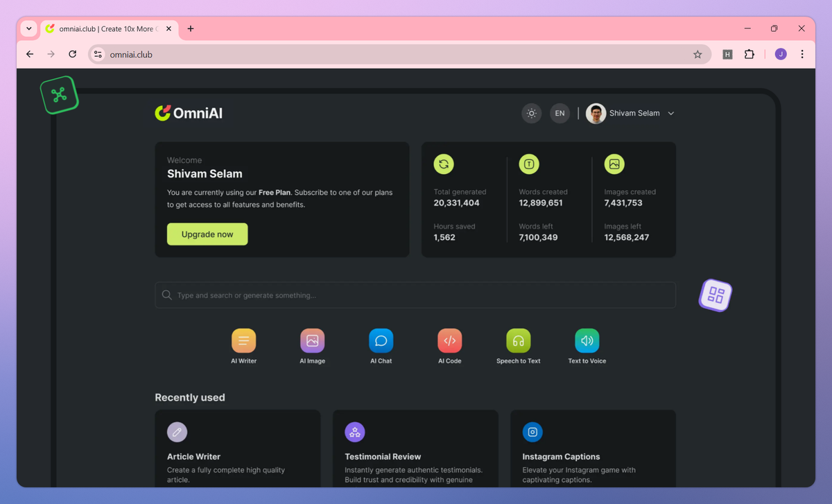The image size is (832, 504).
Task: Open the EN language selector
Action: [560, 113]
